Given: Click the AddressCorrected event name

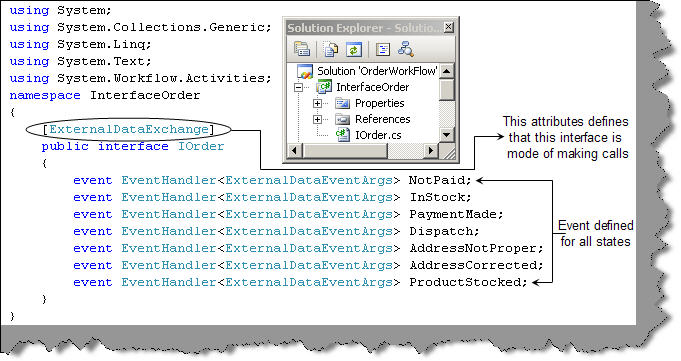Looking at the screenshot, I should pos(473,265).
